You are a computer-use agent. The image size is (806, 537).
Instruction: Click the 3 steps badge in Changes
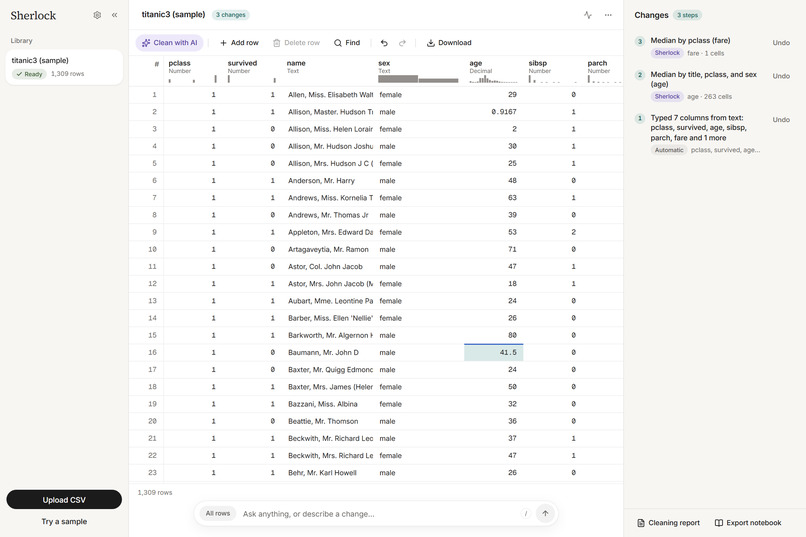(687, 15)
